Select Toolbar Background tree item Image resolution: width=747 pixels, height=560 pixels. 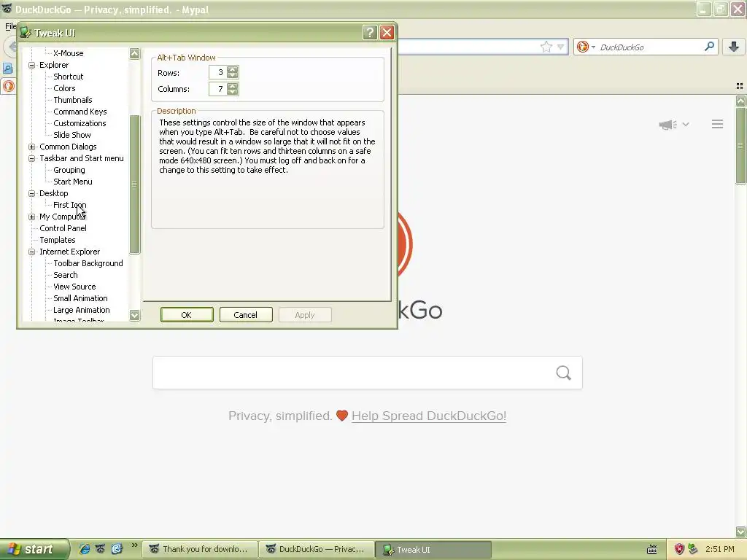(88, 263)
